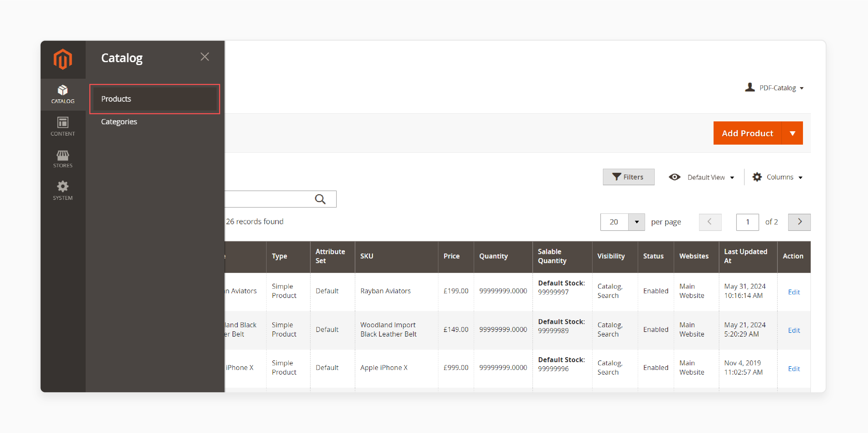The width and height of the screenshot is (868, 433).
Task: Sort by the Price column header
Action: [456, 256]
